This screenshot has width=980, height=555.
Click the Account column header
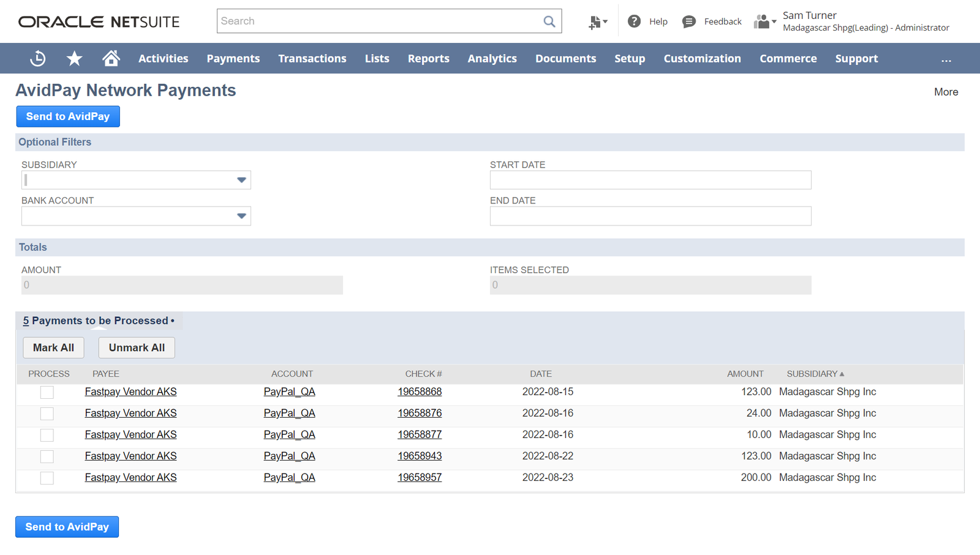coord(292,374)
